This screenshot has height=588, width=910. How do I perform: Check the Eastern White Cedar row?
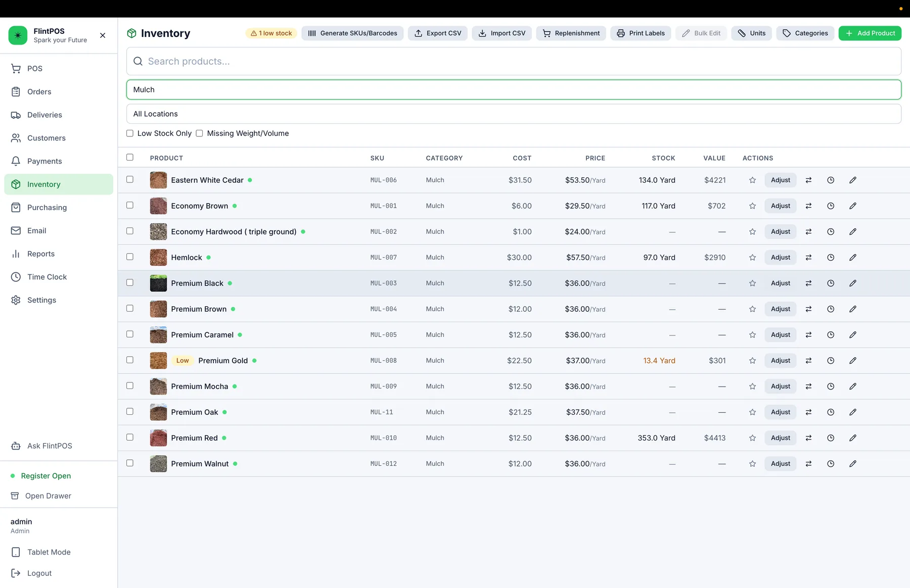point(130,180)
